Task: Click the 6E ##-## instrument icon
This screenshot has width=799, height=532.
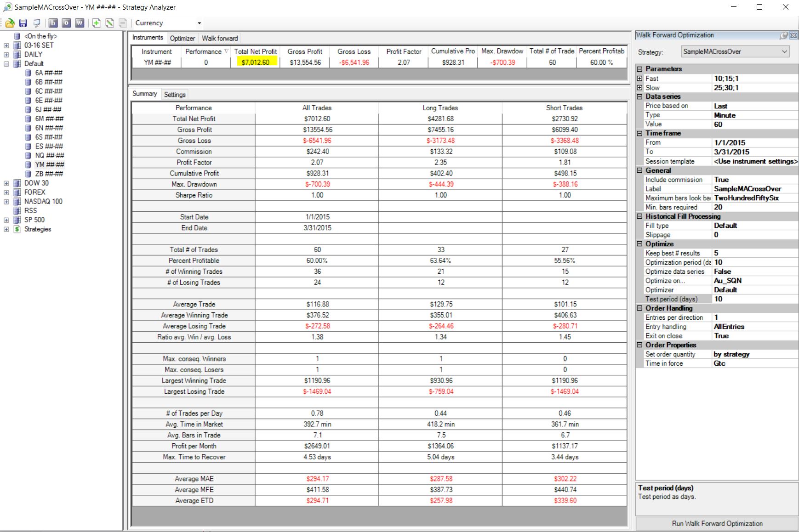Action: pos(28,101)
